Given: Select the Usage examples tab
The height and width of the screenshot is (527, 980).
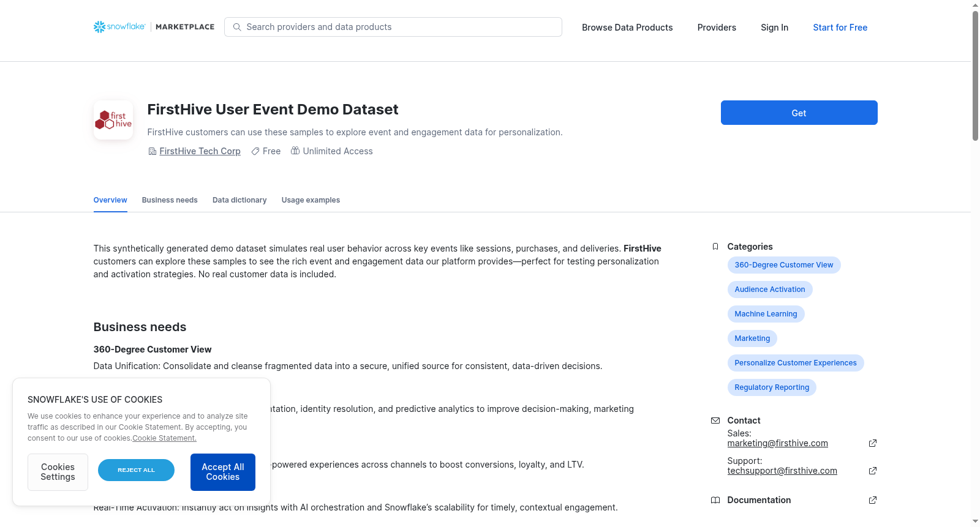Looking at the screenshot, I should click(311, 200).
